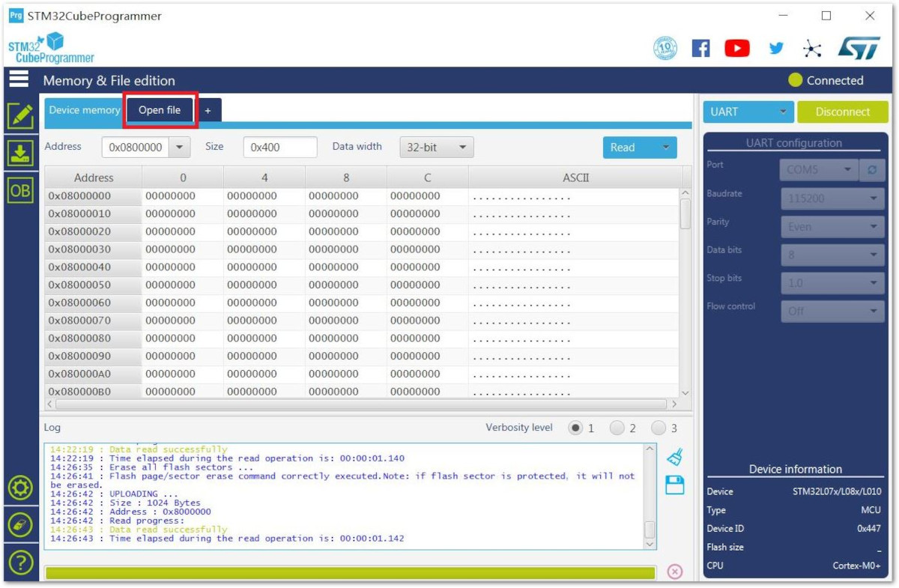Set verbosity level to 3
The image size is (899, 588).
[x=659, y=428]
